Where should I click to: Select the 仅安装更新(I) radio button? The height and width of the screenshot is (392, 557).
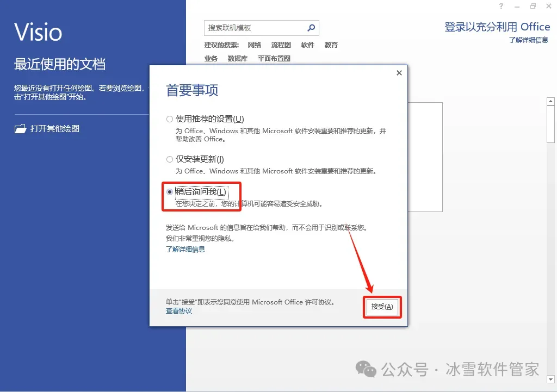[x=170, y=159]
